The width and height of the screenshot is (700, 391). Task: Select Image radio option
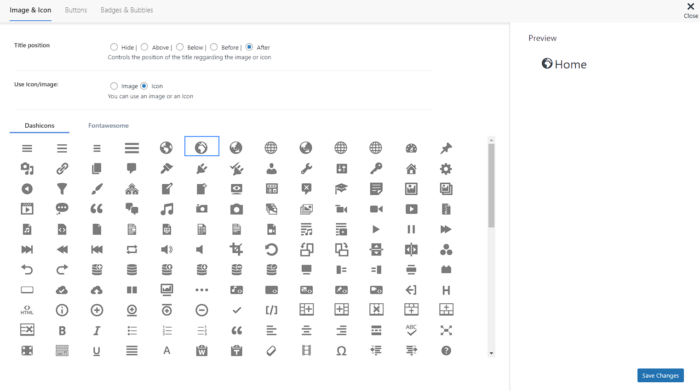pos(114,86)
